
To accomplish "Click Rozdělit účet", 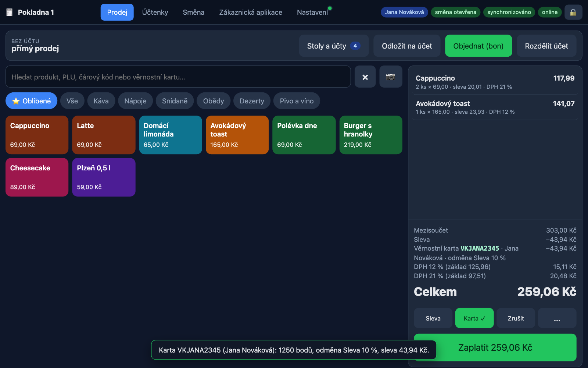I will click(x=546, y=46).
